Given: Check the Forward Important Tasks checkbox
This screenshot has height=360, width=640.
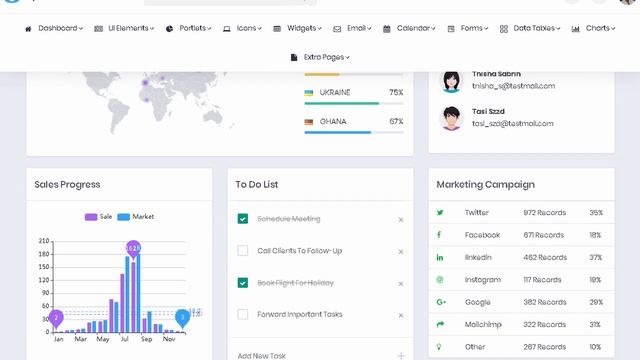Looking at the screenshot, I should [242, 314].
